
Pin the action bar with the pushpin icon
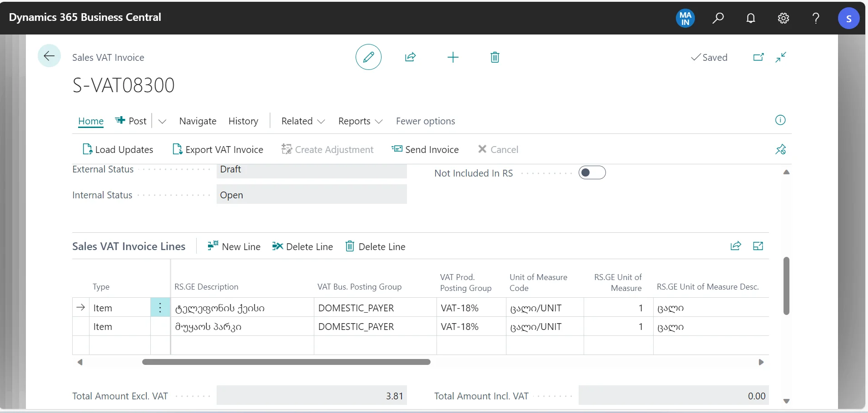click(781, 149)
